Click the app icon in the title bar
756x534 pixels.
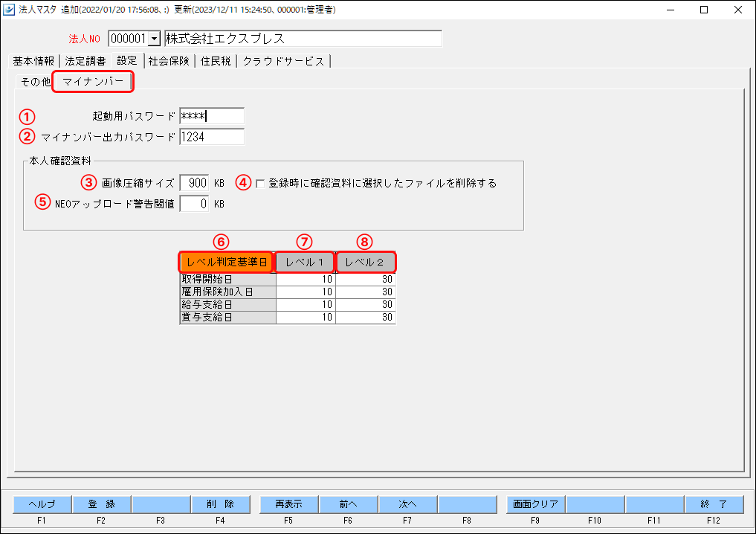(x=9, y=9)
